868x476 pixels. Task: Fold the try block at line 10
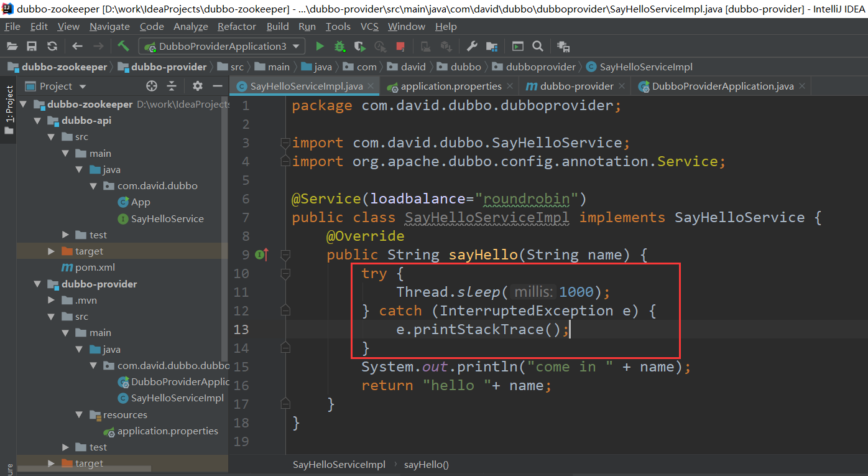click(285, 273)
